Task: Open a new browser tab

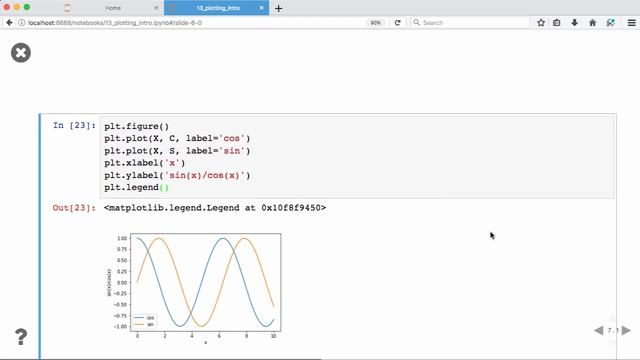Action: tap(278, 8)
